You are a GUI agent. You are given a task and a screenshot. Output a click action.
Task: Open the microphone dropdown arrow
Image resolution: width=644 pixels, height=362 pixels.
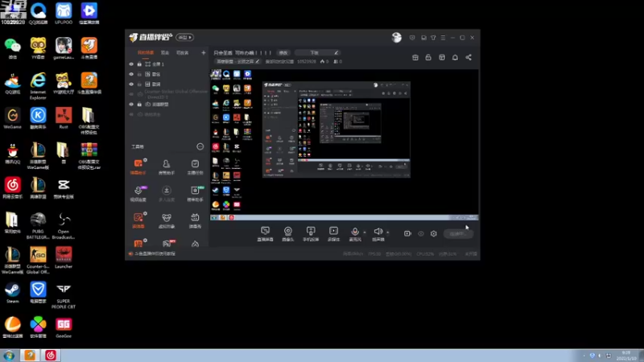365,232
